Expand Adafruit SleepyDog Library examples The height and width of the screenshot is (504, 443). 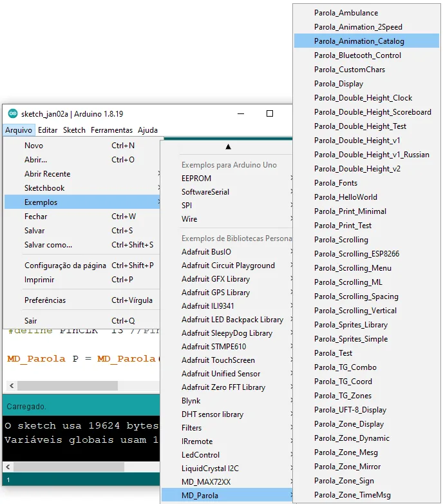pos(227,333)
